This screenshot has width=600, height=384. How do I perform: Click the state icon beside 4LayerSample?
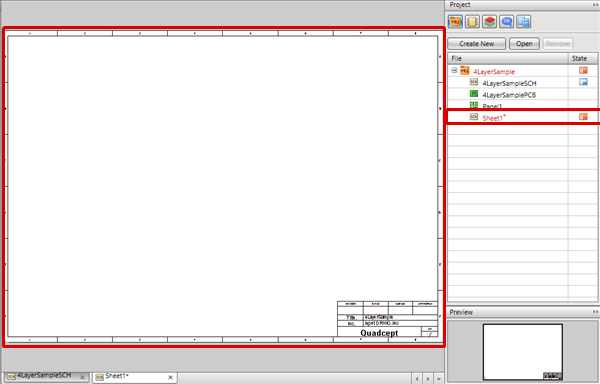click(x=583, y=70)
